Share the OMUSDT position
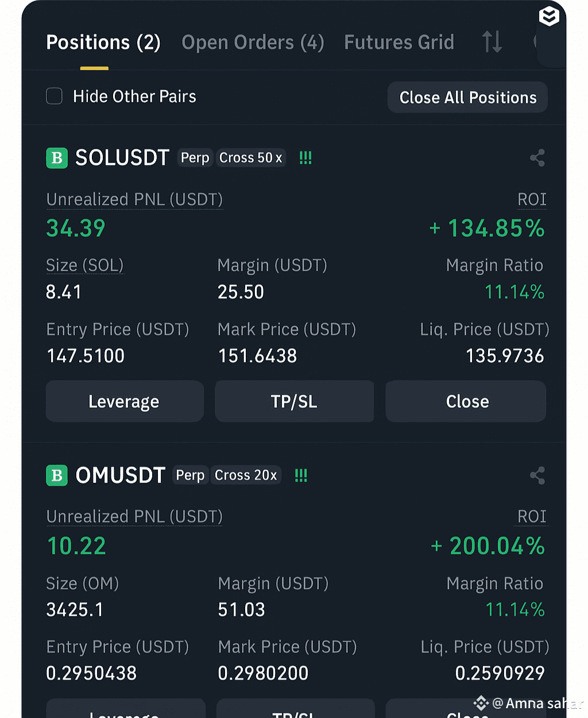Screen dimensions: 588x718 tap(537, 476)
